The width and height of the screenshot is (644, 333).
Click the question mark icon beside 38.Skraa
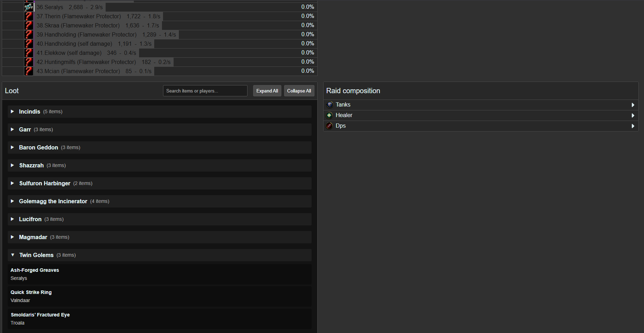[x=29, y=25]
